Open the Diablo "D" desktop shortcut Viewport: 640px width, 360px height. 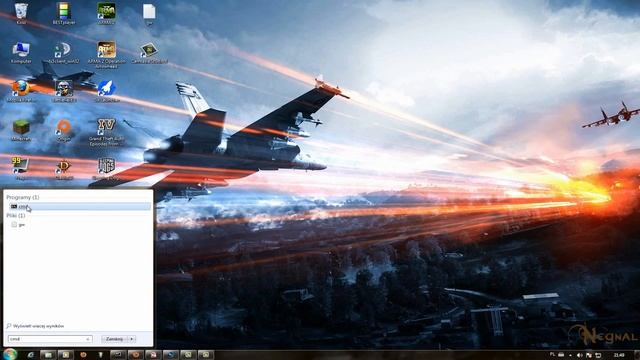[x=64, y=168]
